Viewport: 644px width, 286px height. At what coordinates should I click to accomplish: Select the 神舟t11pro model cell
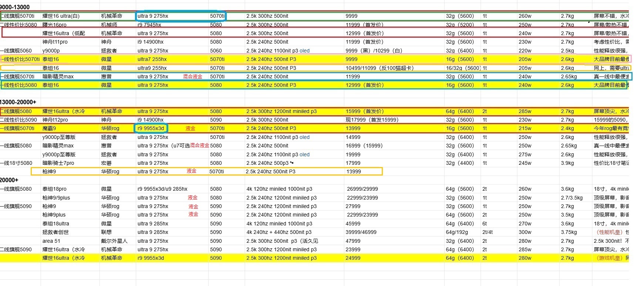pyautogui.click(x=55, y=42)
